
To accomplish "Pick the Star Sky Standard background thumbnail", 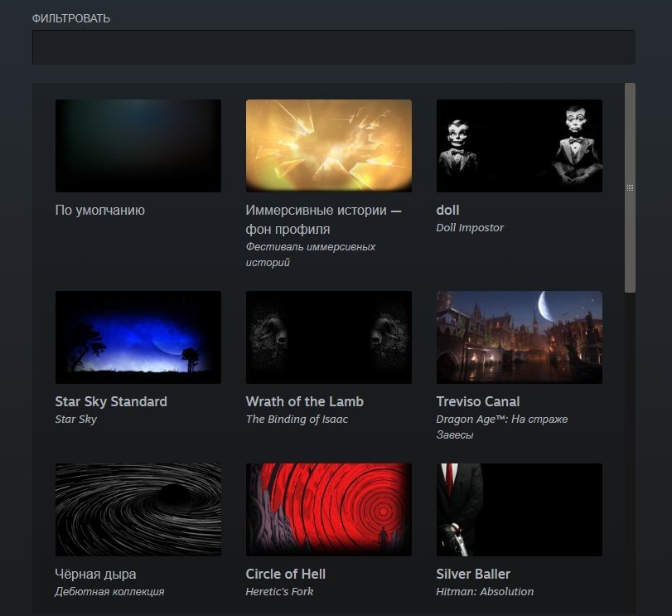I will (138, 337).
